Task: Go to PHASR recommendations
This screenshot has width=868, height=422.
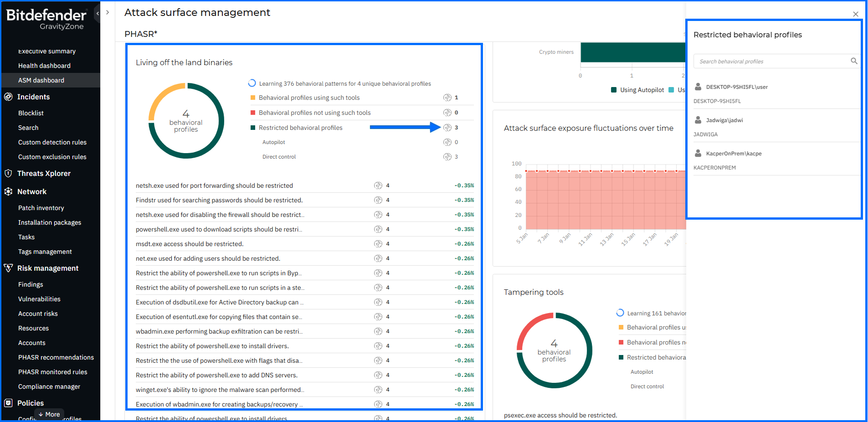Action: pyautogui.click(x=56, y=357)
